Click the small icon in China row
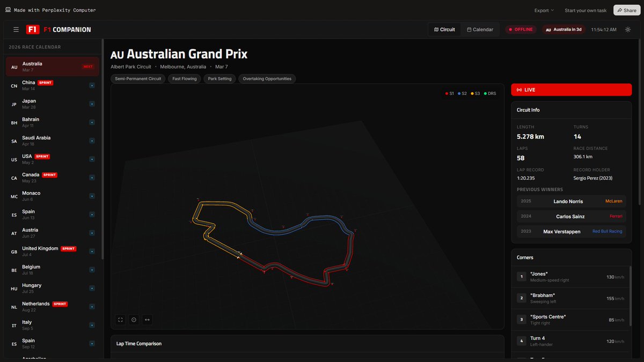The width and height of the screenshot is (644, 362). [x=92, y=86]
